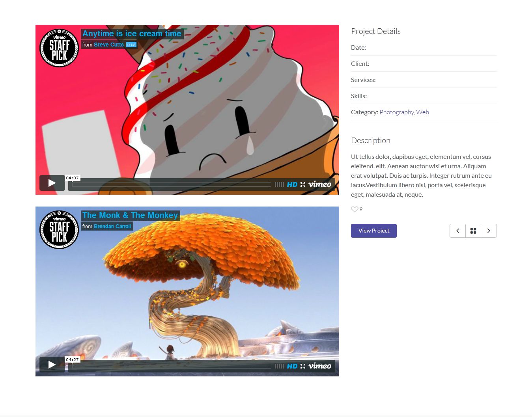Enter fullscreen on Monk & Monkey video

(303, 366)
